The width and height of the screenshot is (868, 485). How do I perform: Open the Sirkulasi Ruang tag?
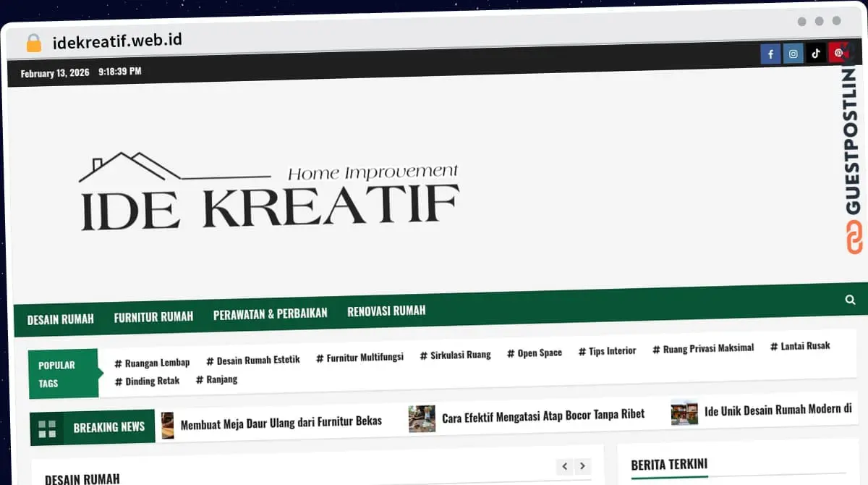455,355
